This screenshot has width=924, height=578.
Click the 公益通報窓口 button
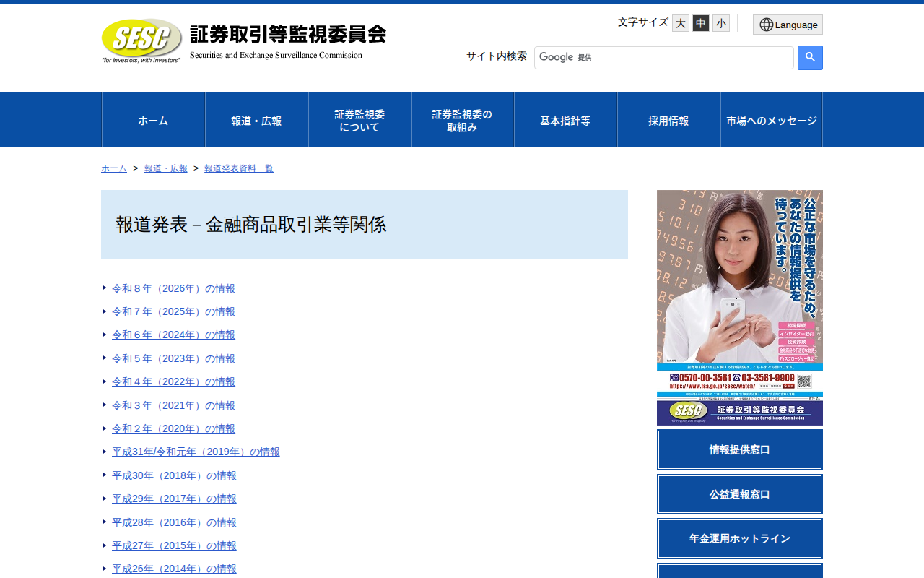pos(739,494)
